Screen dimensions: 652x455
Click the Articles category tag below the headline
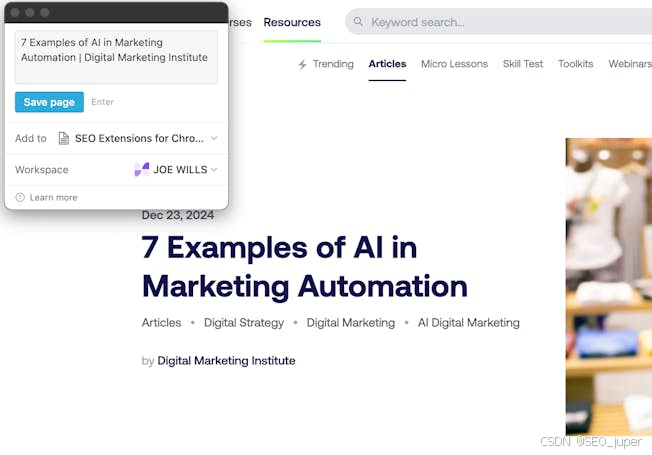tap(161, 323)
